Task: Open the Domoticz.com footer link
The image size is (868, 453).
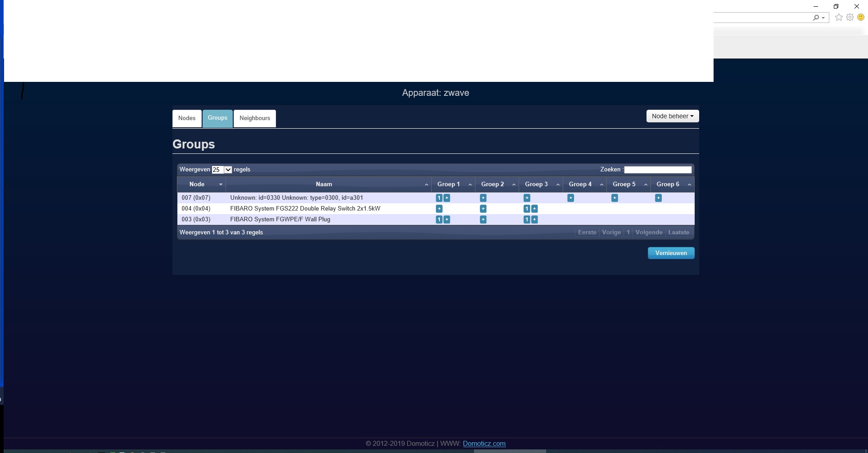Action: click(x=484, y=444)
